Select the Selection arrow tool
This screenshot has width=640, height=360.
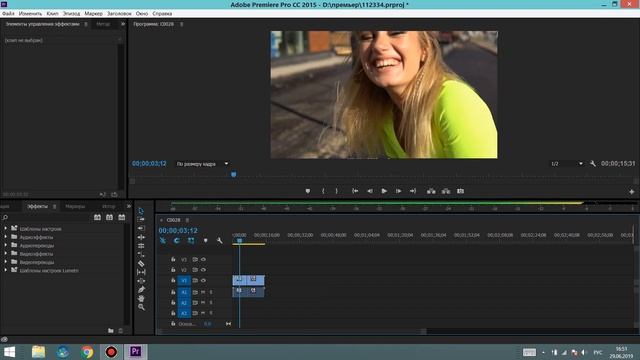point(141,211)
